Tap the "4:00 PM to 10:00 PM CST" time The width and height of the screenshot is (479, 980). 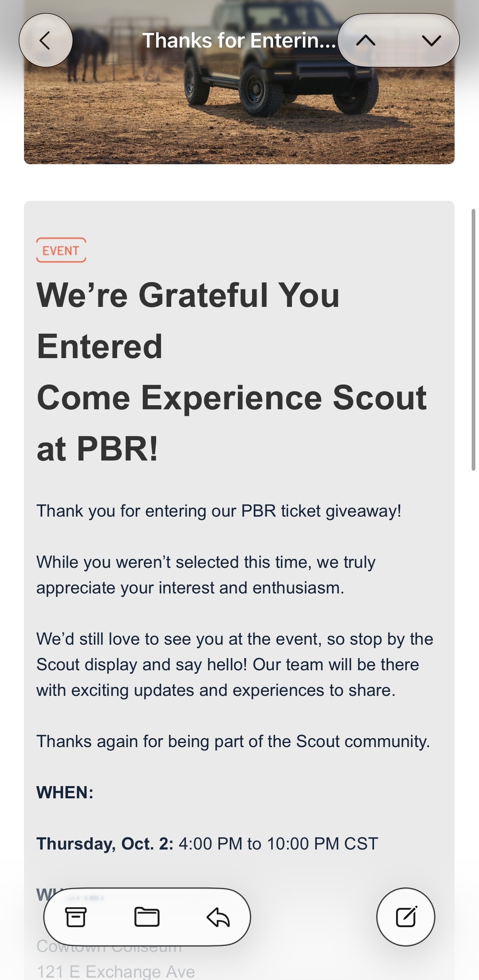[x=278, y=843]
